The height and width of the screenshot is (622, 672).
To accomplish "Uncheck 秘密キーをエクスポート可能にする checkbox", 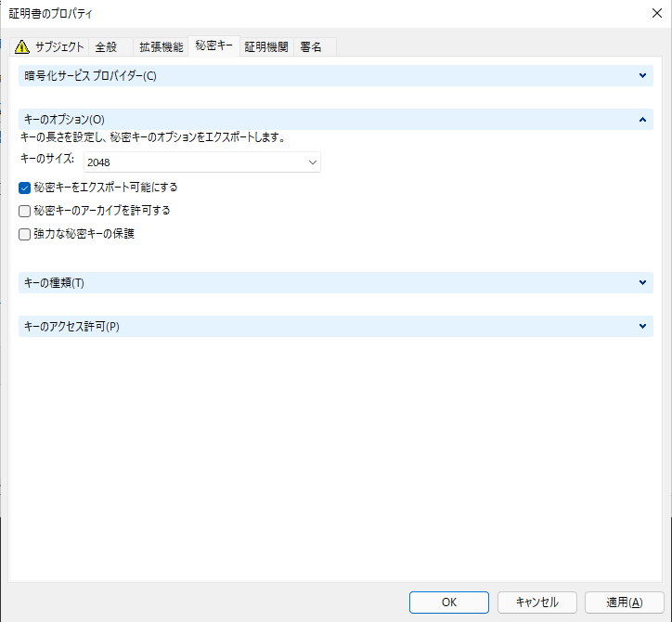I will coord(24,188).
